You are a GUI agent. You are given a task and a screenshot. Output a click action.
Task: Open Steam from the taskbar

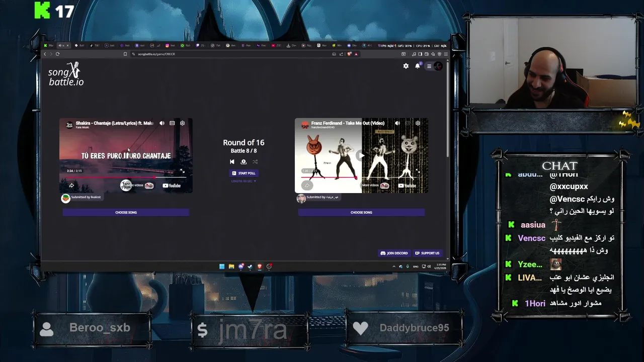tap(250, 266)
